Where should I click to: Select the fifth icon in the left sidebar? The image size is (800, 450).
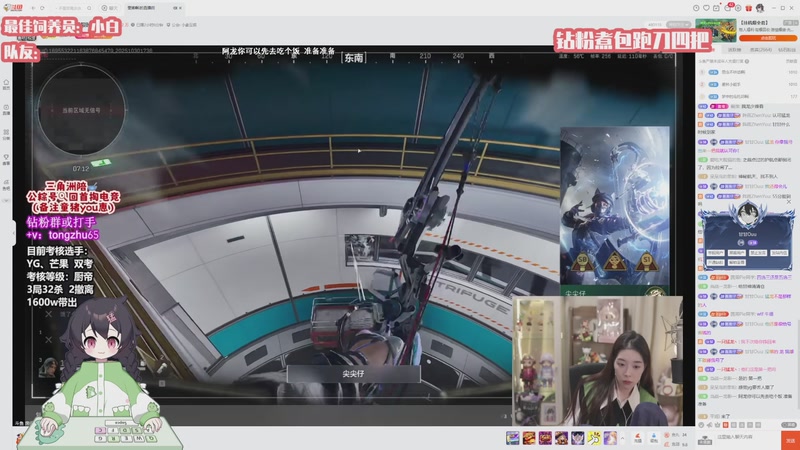(x=6, y=184)
